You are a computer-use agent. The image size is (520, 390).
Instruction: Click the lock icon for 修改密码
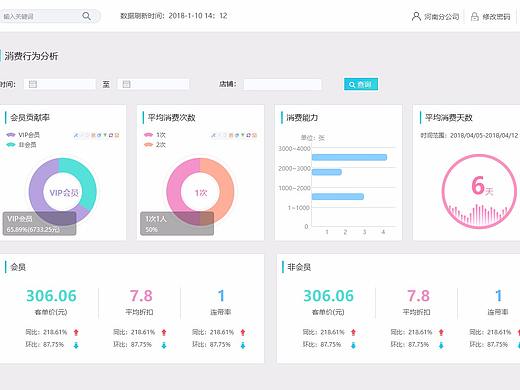click(x=475, y=16)
